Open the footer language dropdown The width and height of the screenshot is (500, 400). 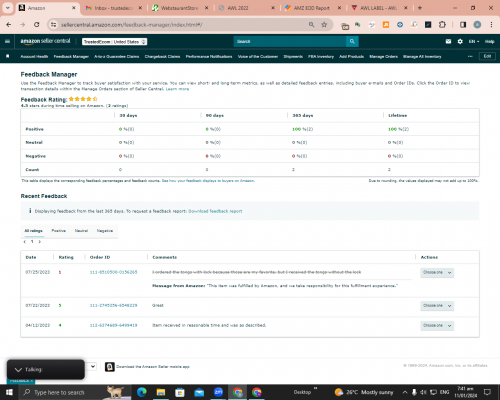(91, 366)
